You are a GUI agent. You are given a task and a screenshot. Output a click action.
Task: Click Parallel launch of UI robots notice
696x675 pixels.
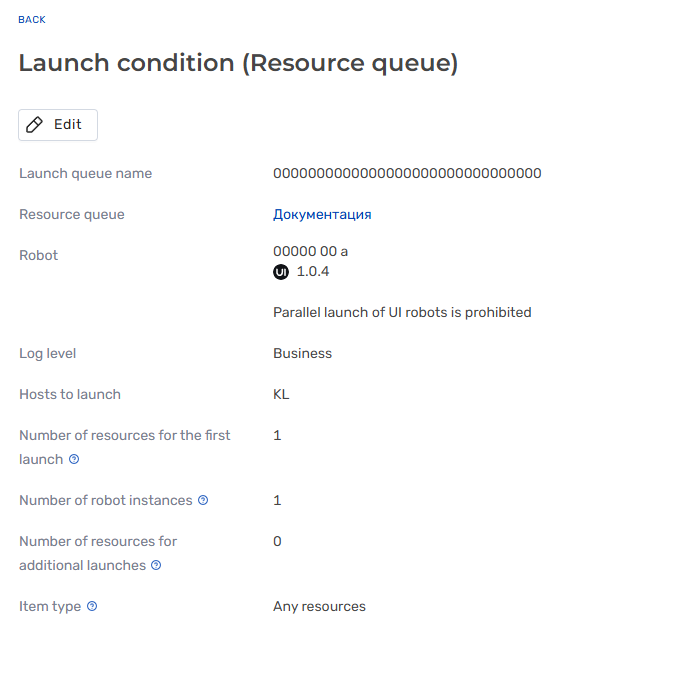402,312
